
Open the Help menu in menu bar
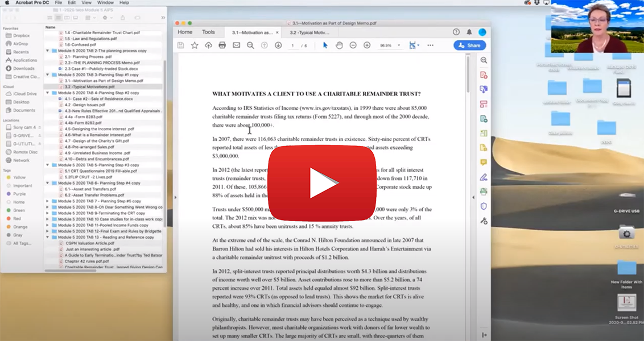[x=124, y=2]
